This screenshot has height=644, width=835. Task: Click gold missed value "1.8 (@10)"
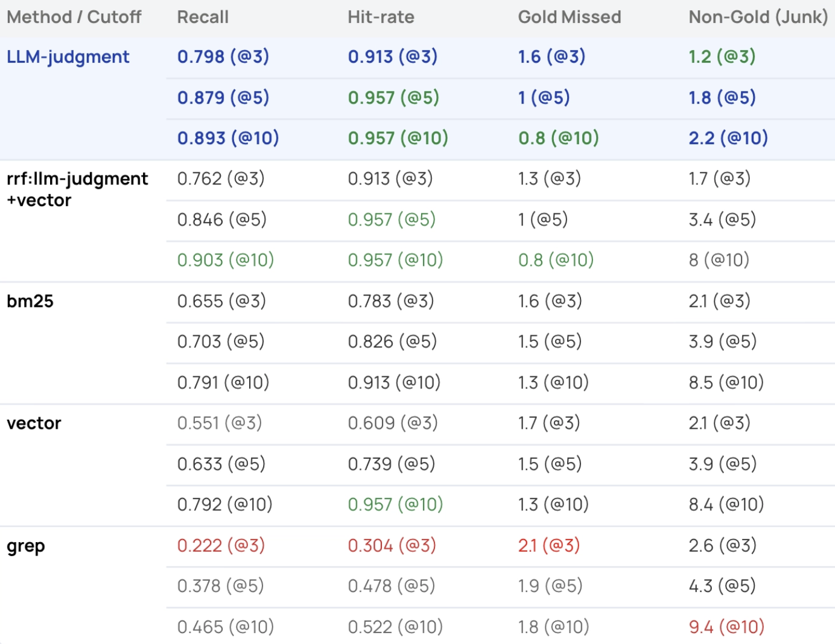(554, 627)
